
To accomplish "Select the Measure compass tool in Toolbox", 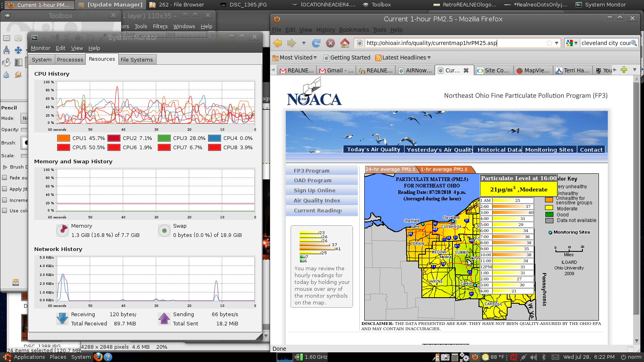I will (6, 50).
